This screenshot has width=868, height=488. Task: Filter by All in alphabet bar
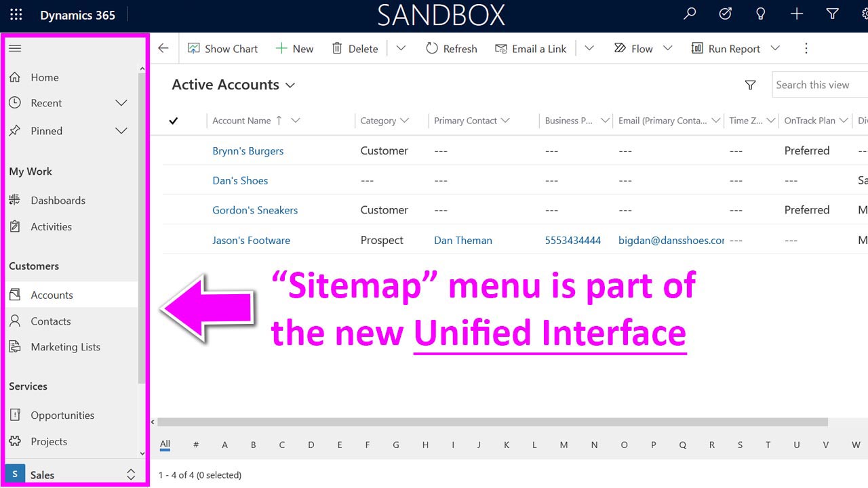point(165,445)
